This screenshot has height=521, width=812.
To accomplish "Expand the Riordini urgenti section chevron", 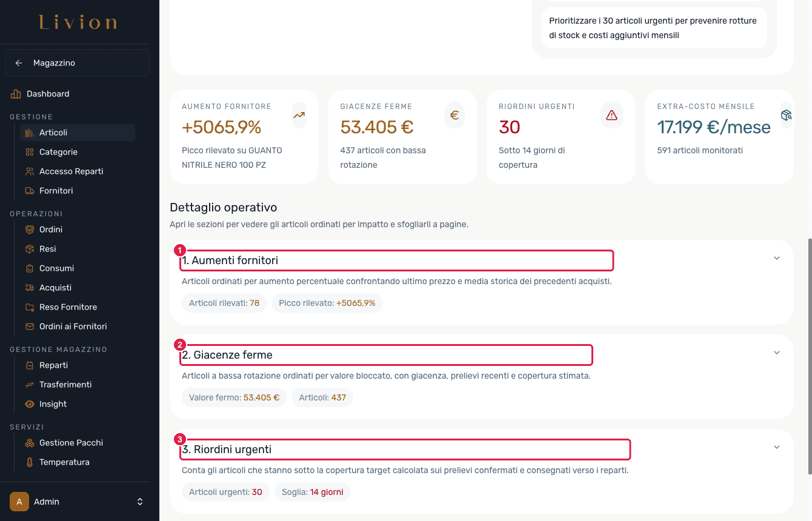I will coord(777,447).
